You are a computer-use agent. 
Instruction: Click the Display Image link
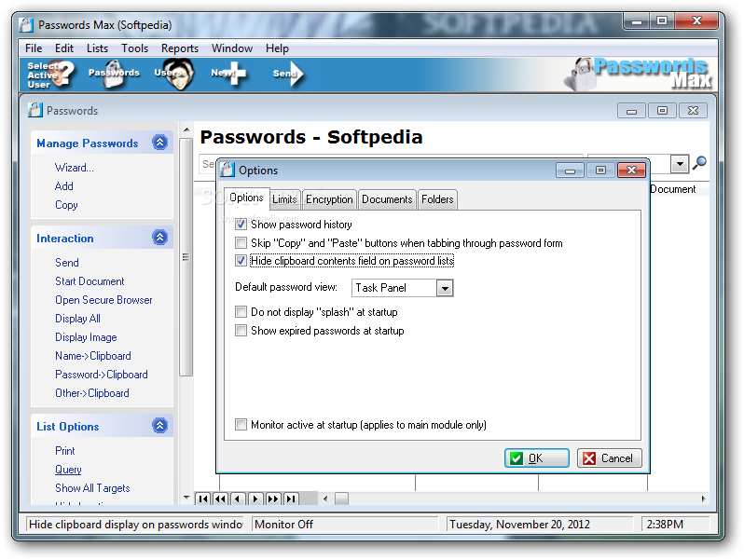pyautogui.click(x=86, y=337)
